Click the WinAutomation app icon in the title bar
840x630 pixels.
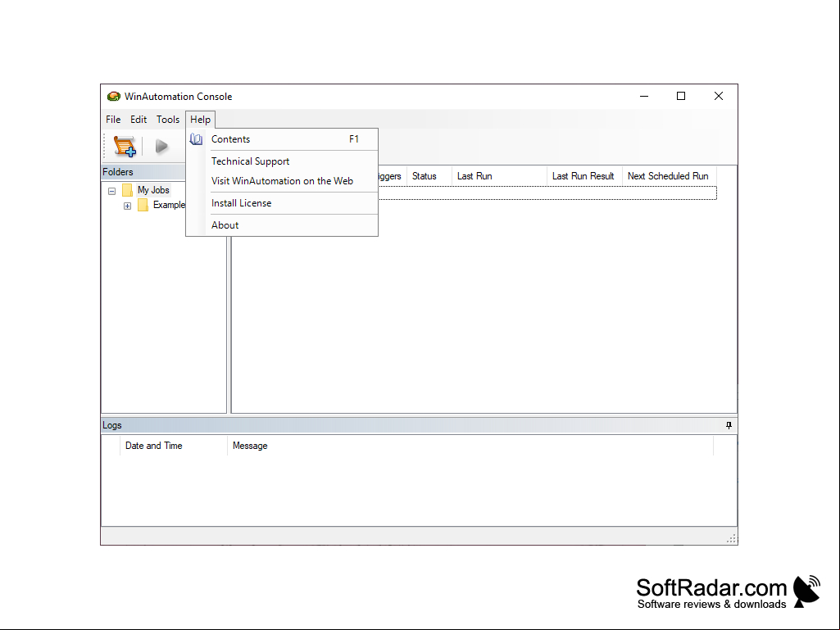click(114, 97)
